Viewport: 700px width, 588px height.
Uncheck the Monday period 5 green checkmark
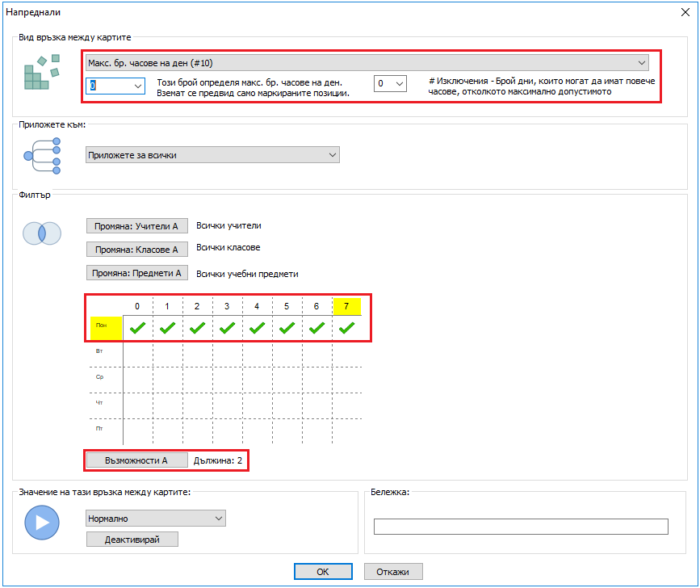(287, 328)
